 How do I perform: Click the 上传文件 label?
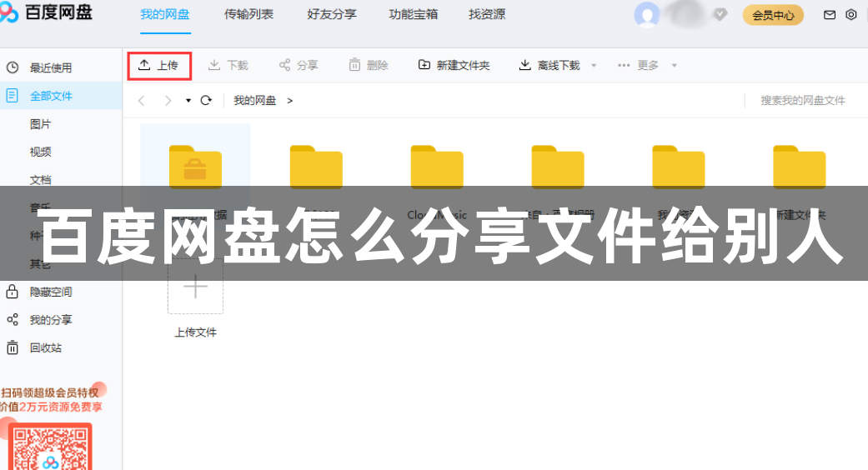coord(195,332)
